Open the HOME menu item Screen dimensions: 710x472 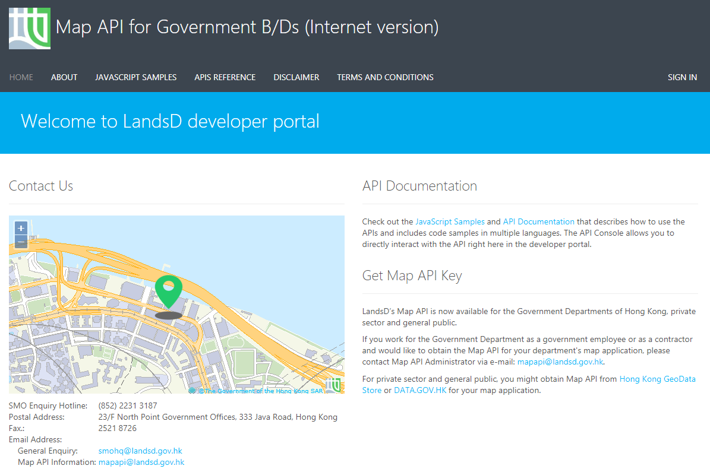(21, 77)
